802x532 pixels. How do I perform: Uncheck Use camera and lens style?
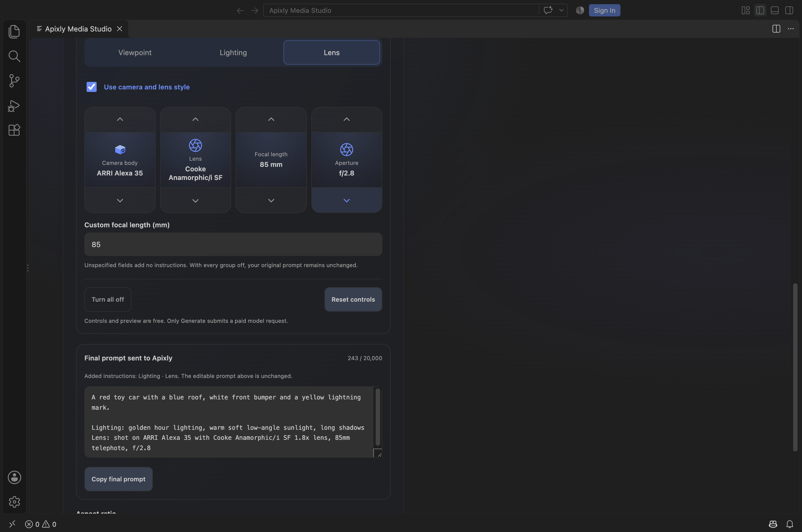(92, 87)
